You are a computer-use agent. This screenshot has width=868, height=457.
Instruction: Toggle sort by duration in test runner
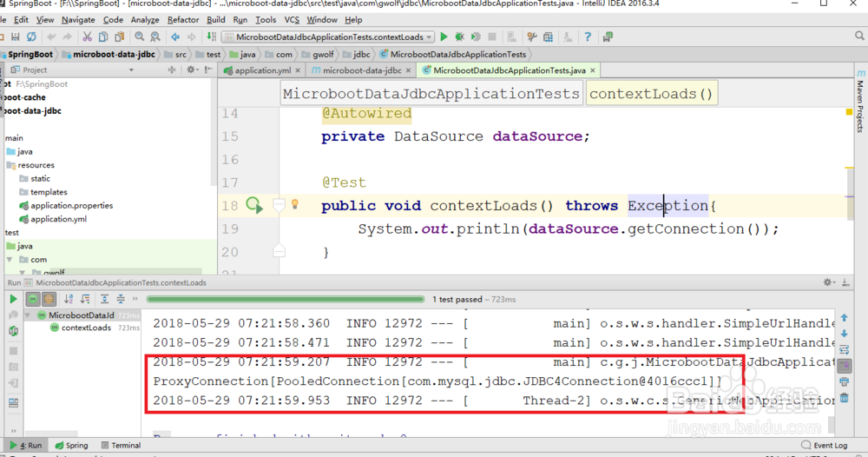(x=85, y=299)
